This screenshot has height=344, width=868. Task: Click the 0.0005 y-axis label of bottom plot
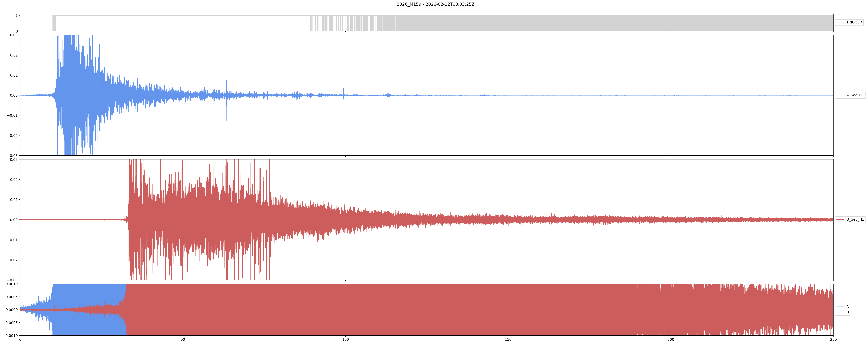click(12, 297)
